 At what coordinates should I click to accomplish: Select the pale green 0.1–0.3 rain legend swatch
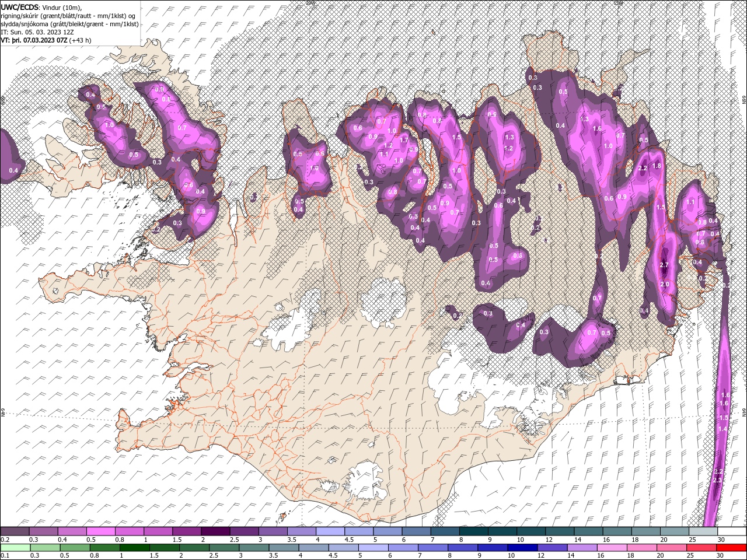(x=15, y=548)
